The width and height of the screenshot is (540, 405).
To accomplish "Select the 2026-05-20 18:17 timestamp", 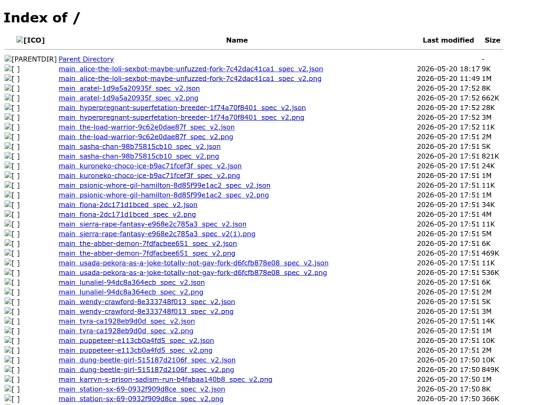I will point(449,69).
